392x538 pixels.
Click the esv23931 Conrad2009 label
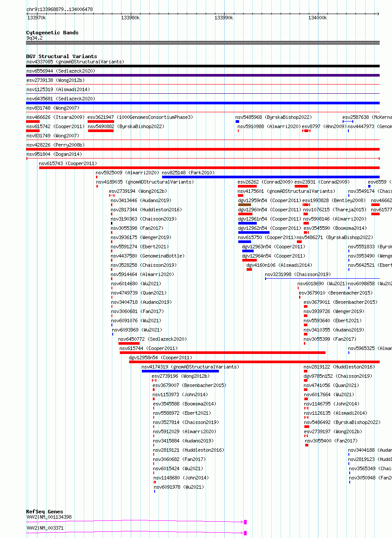[x=322, y=182]
